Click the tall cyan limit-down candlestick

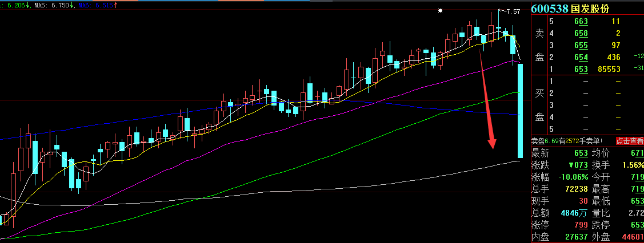521,111
